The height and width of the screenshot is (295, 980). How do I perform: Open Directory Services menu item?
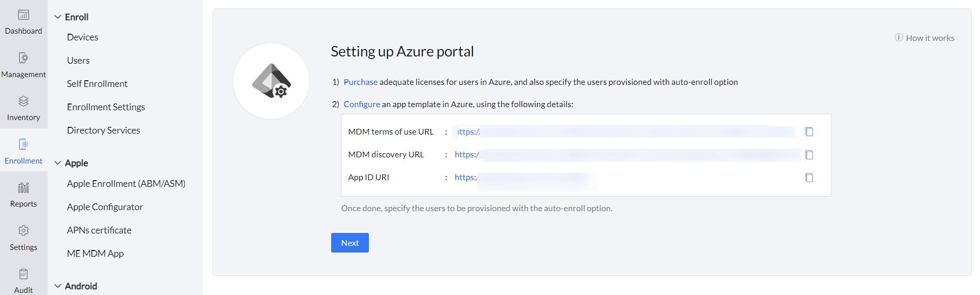tap(103, 130)
